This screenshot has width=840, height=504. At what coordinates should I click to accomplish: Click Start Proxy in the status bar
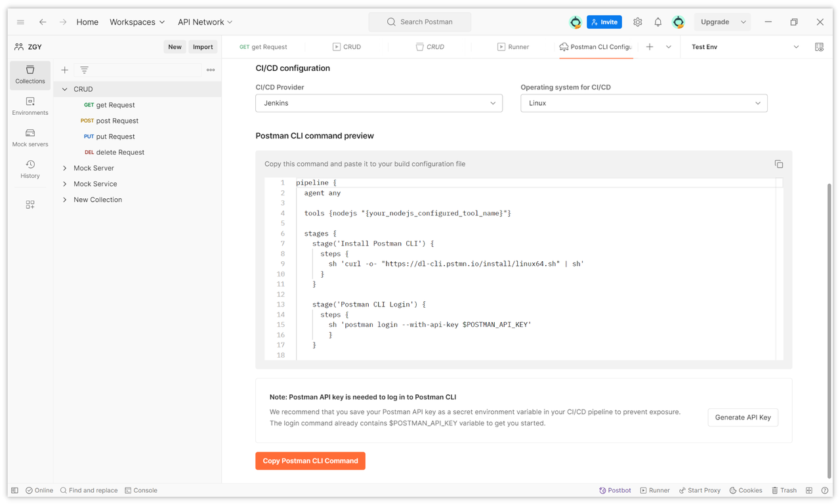point(700,490)
